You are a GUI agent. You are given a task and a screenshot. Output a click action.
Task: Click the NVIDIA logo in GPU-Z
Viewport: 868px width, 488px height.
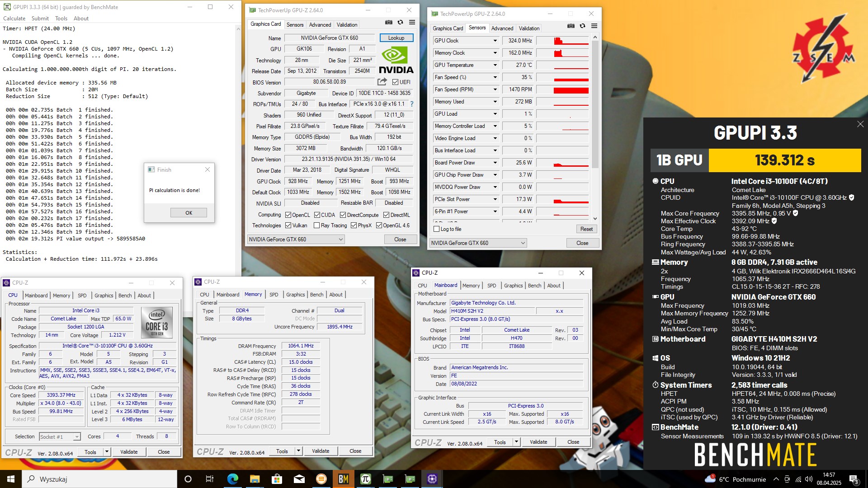point(396,60)
